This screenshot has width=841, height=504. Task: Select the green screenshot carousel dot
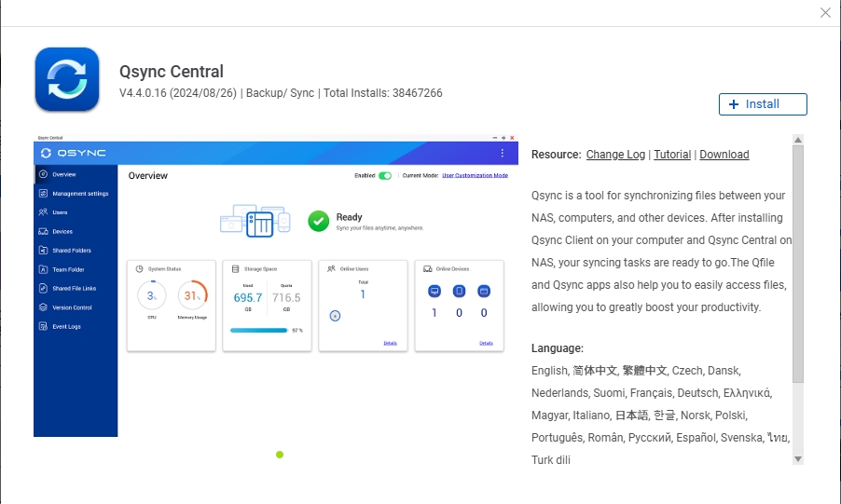tap(280, 455)
